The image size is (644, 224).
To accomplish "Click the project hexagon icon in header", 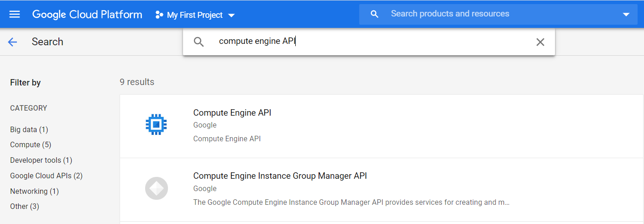I will coord(159,15).
